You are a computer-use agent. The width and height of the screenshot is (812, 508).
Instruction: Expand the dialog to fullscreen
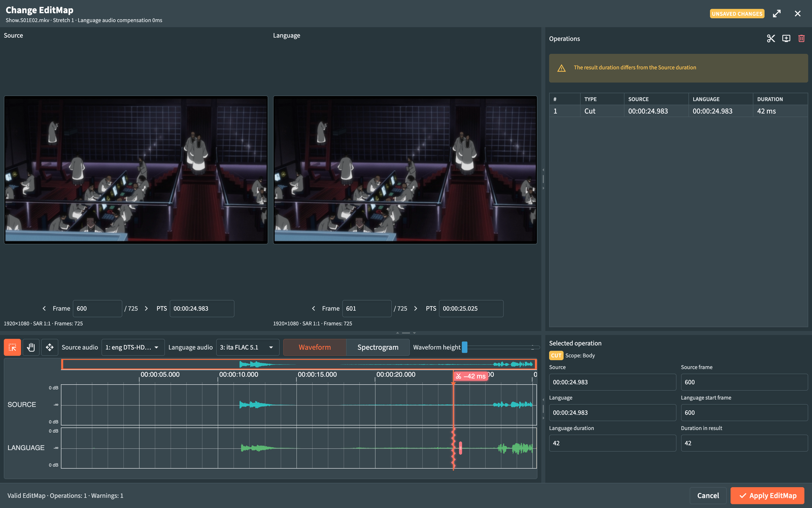click(776, 14)
